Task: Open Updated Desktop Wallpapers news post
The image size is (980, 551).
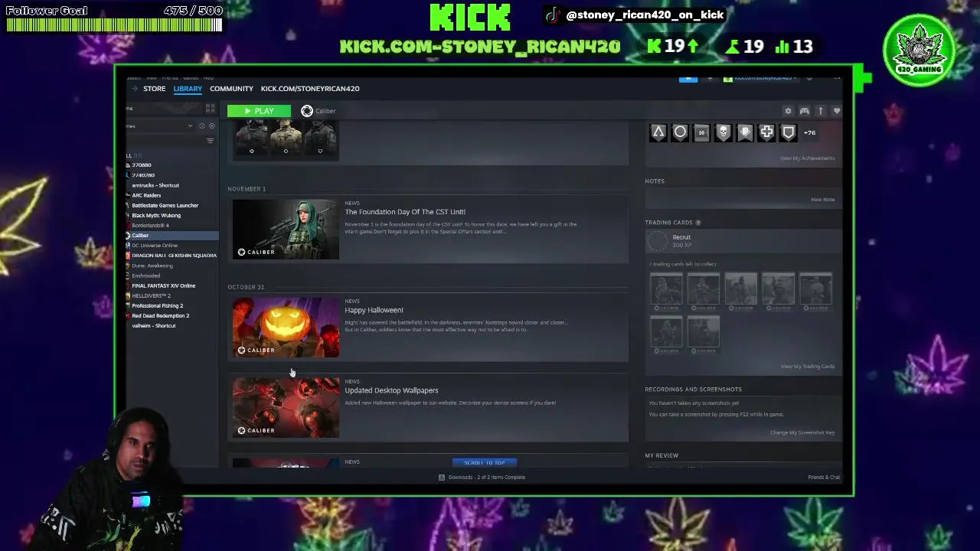Action: [391, 390]
